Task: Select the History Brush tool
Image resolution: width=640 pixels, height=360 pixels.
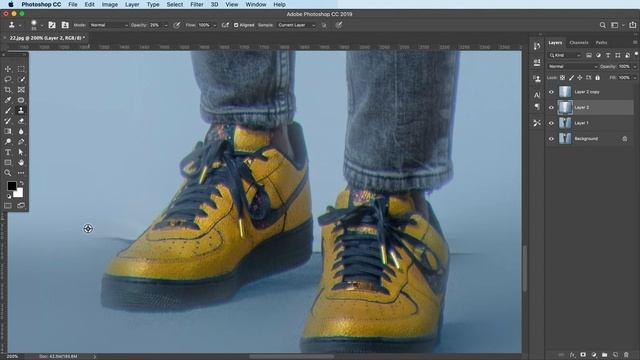Action: [8, 121]
